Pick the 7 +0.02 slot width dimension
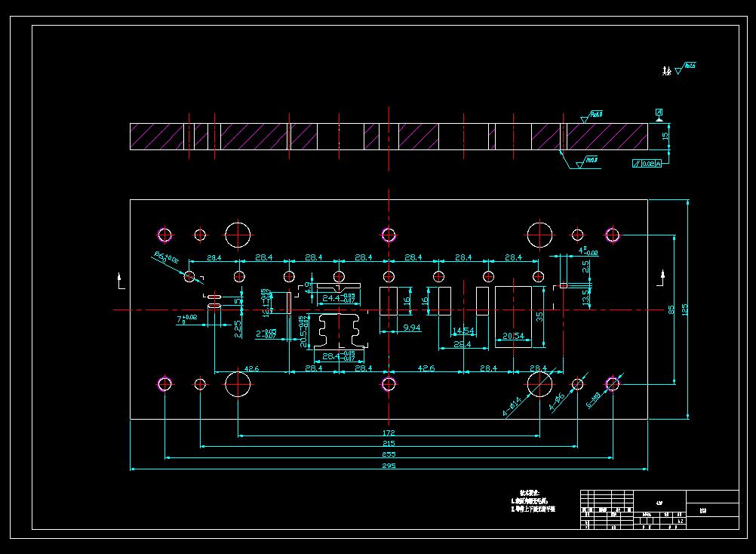This screenshot has height=554, width=756. (x=186, y=319)
